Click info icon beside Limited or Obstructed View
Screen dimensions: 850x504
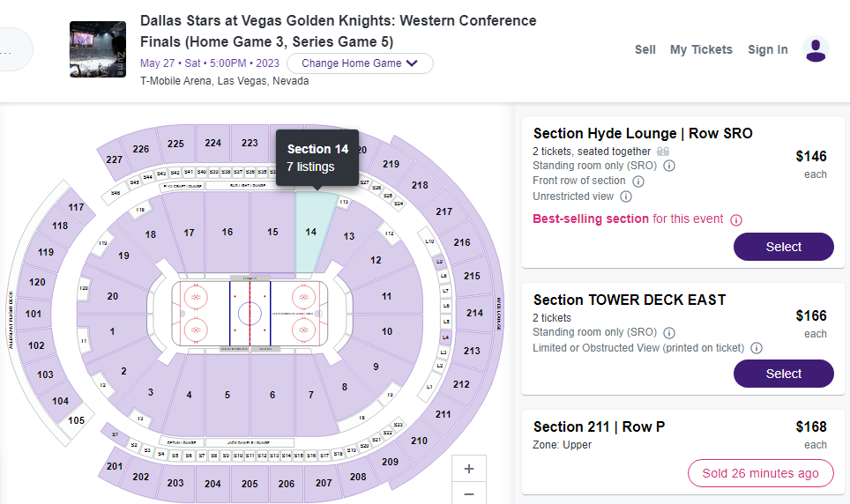(757, 348)
